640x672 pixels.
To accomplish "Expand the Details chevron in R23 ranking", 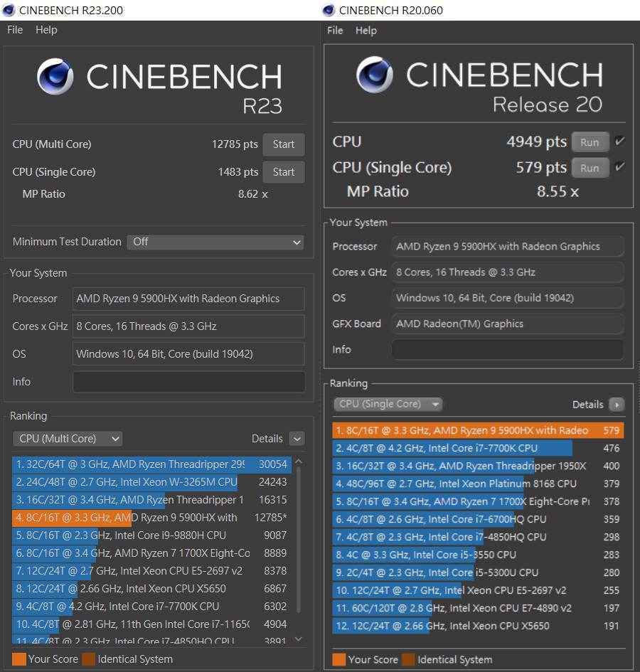I will click(x=297, y=439).
